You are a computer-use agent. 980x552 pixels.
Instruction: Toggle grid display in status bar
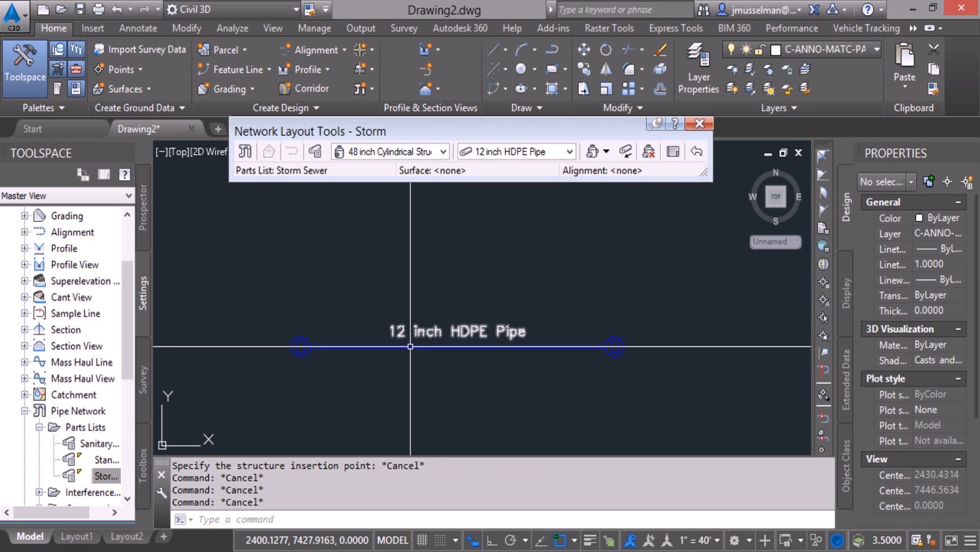422,540
